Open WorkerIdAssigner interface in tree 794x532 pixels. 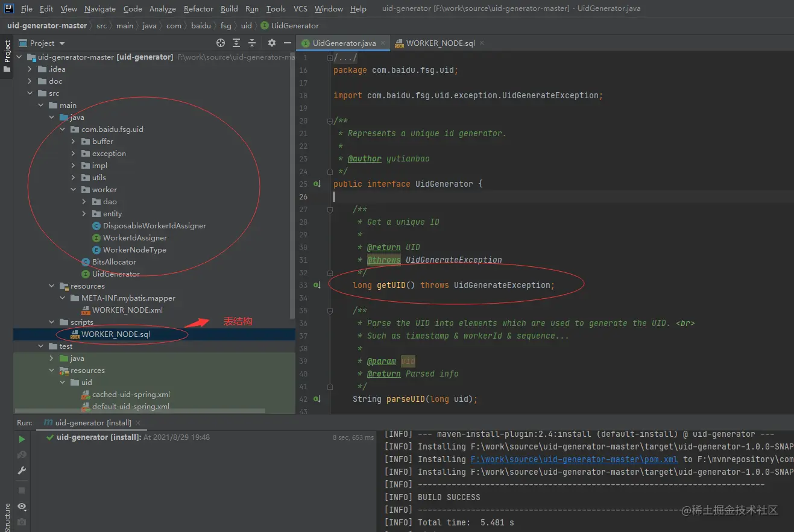coord(135,237)
